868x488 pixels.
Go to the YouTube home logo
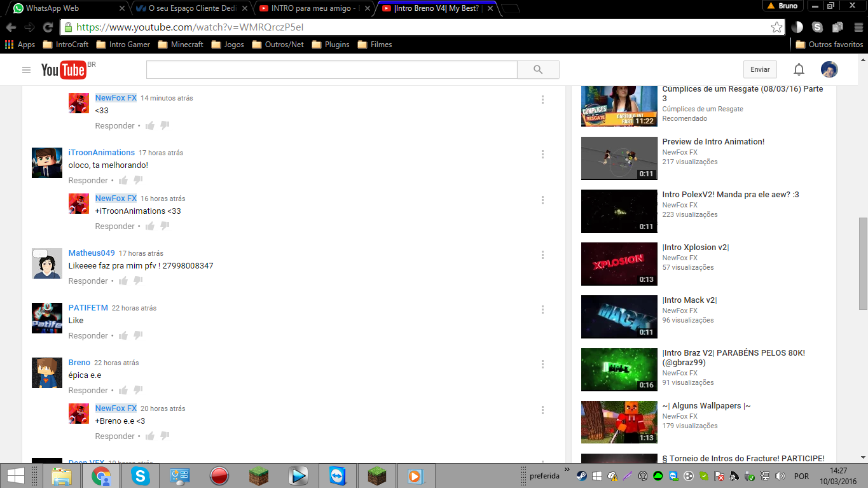tap(64, 70)
